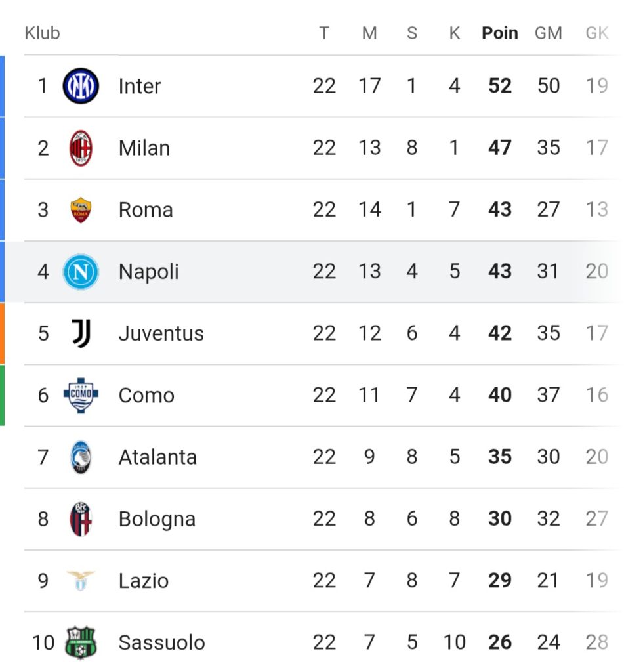Click the Lazio eagle logo
Screen dimensions: 624x672
[x=81, y=581]
